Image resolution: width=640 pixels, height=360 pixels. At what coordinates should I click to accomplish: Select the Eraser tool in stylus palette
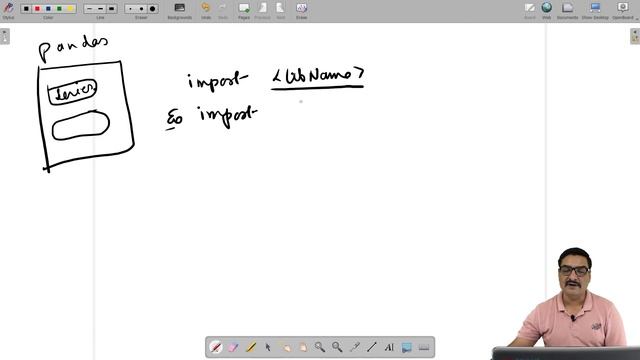233,347
